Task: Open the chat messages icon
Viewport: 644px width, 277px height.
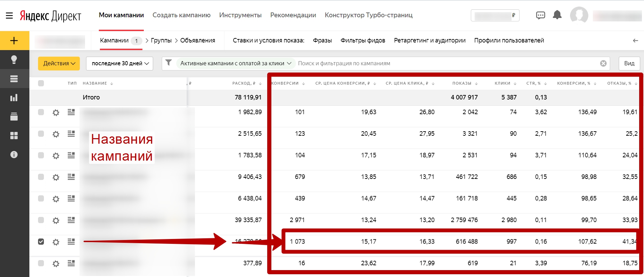Action: click(540, 15)
